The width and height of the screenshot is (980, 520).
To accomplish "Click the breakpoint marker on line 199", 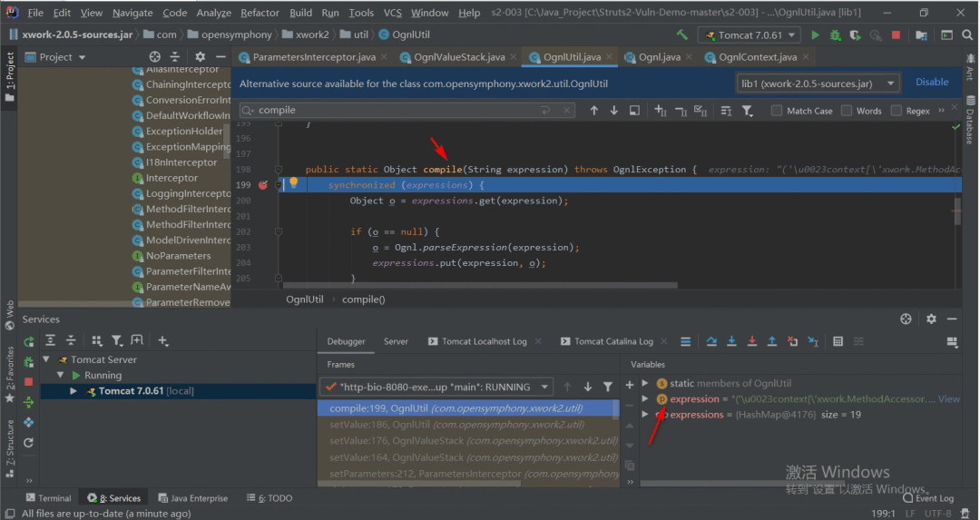I will 263,184.
